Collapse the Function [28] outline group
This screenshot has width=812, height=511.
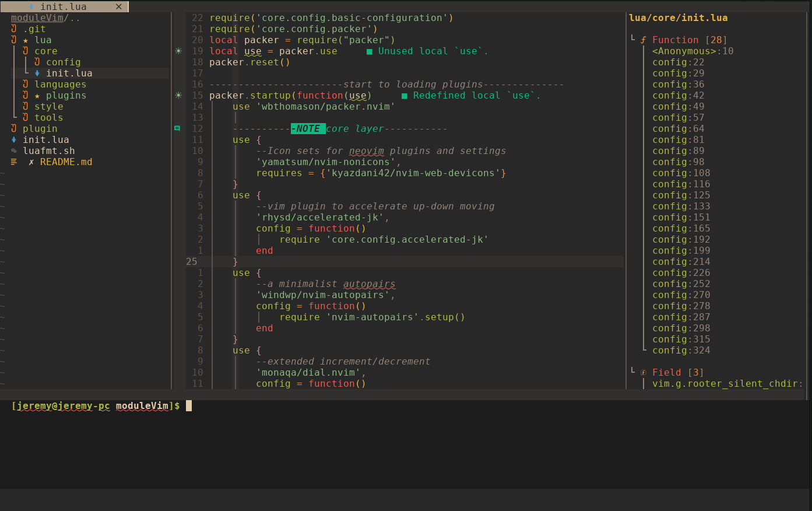[x=633, y=38]
